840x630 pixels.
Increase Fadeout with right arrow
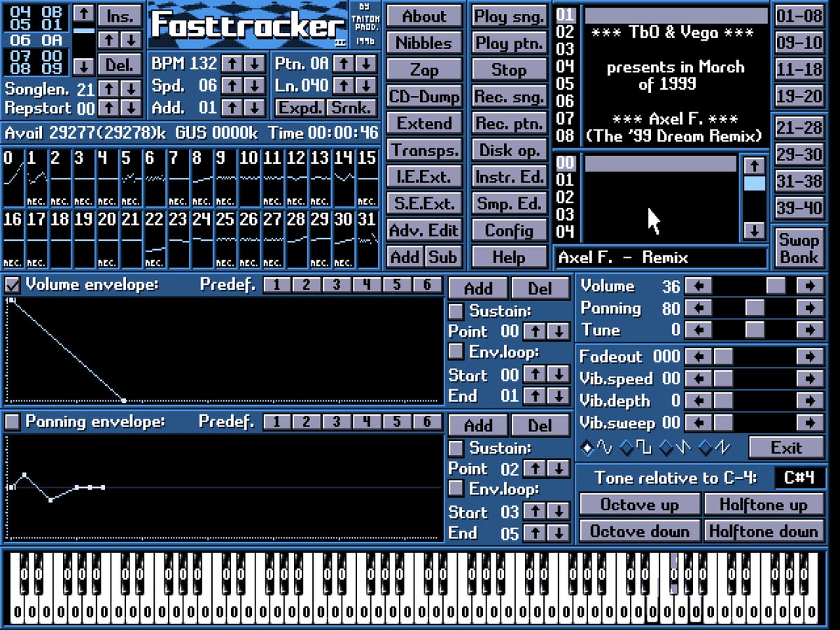(x=810, y=356)
